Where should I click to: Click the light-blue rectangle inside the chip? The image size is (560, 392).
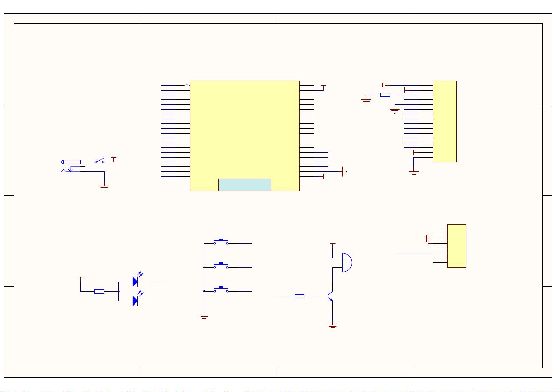(x=245, y=185)
